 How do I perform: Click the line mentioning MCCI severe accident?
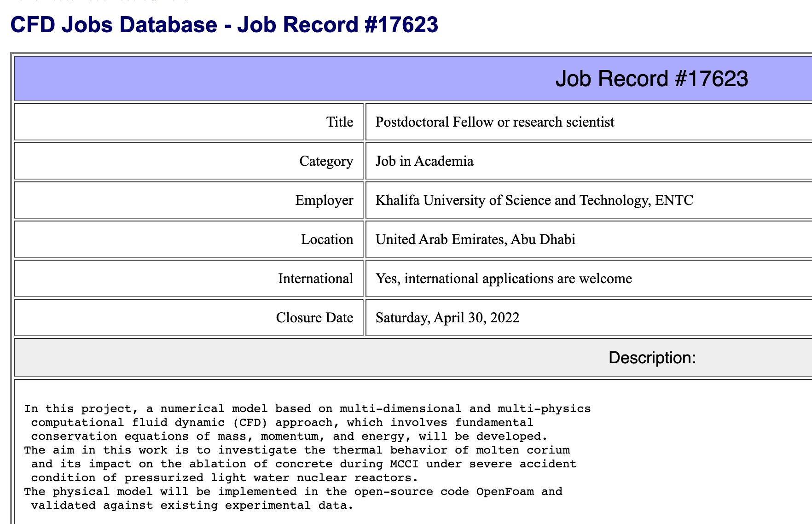click(304, 464)
